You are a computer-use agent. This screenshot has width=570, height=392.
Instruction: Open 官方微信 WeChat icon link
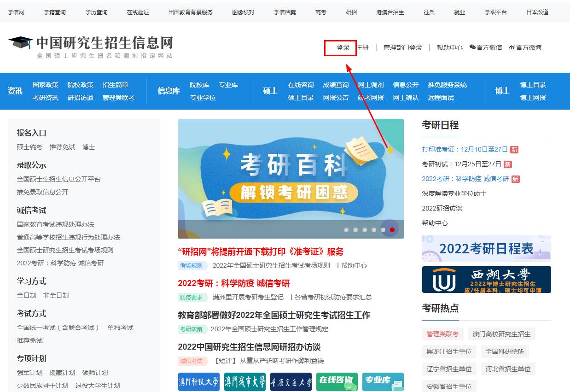[x=486, y=47]
